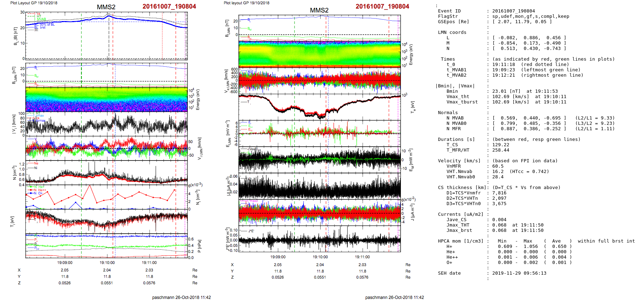The image size is (644, 300).
Task: Click the 19:09:00 time tick on left plot
Action: pos(65,263)
